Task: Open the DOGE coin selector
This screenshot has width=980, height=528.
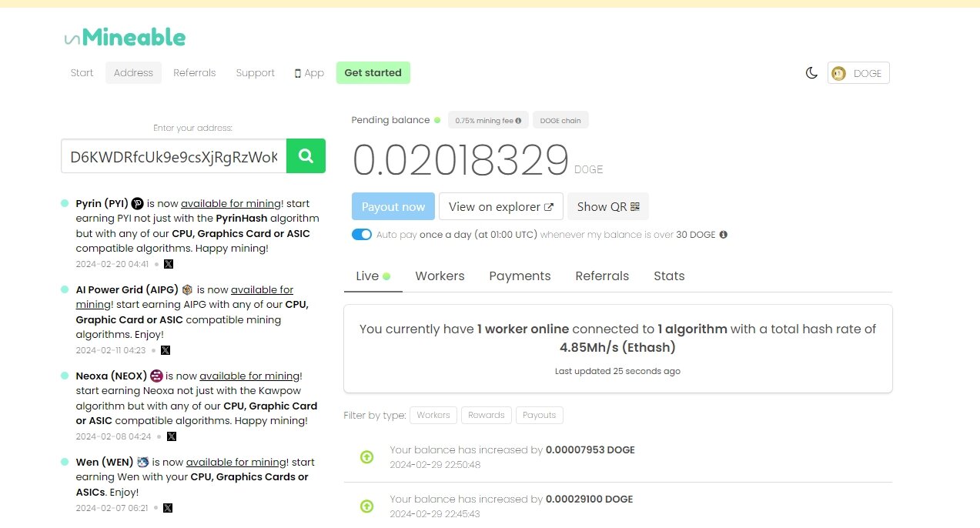Action: tap(858, 73)
